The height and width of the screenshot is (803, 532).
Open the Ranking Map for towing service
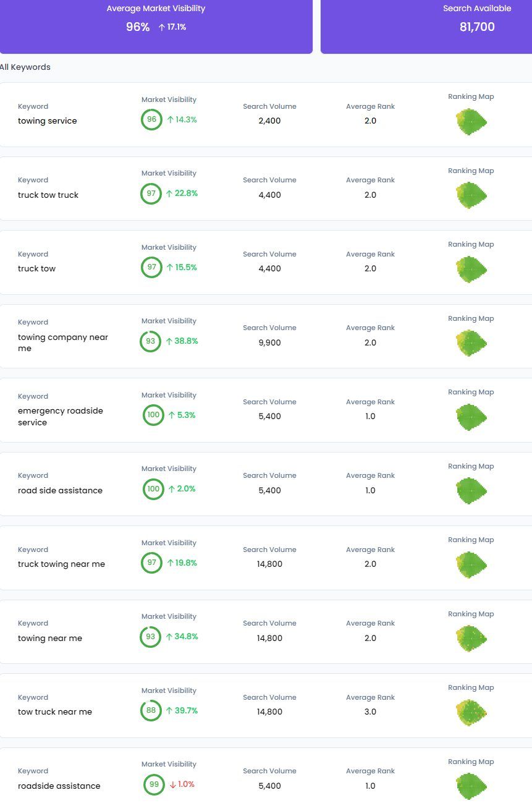(471, 122)
